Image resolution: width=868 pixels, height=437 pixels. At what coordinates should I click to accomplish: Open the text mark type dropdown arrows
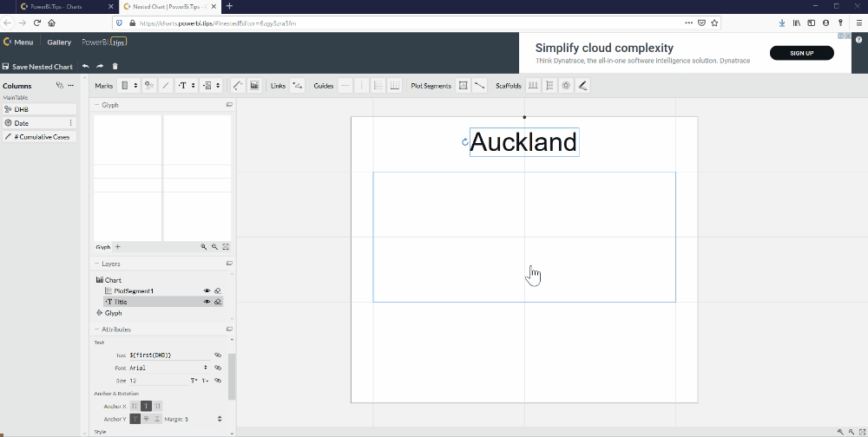194,85
